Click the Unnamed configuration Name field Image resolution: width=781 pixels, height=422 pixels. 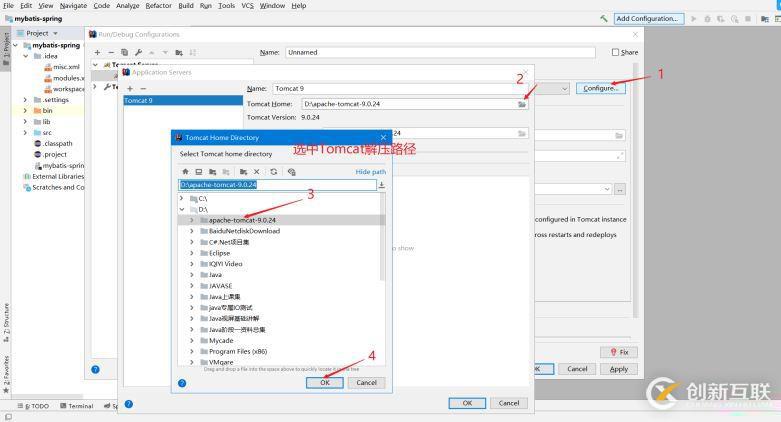pos(440,52)
